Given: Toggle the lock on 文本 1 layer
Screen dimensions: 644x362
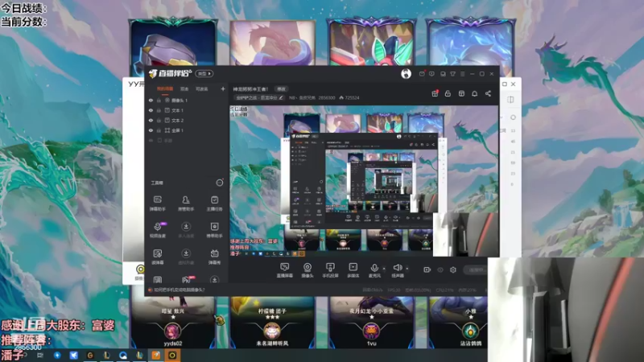Looking at the screenshot, I should point(159,110).
